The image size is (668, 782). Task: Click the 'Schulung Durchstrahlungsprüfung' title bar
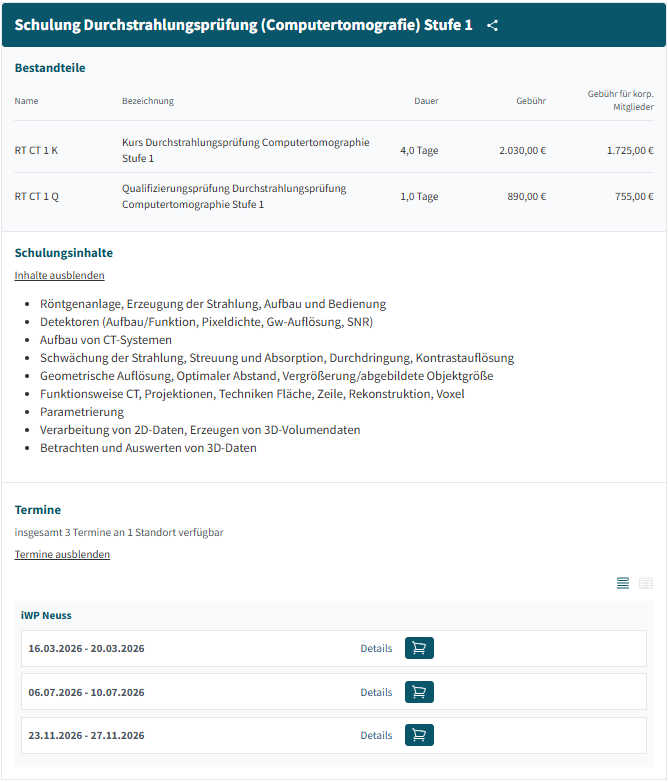pyautogui.click(x=334, y=25)
